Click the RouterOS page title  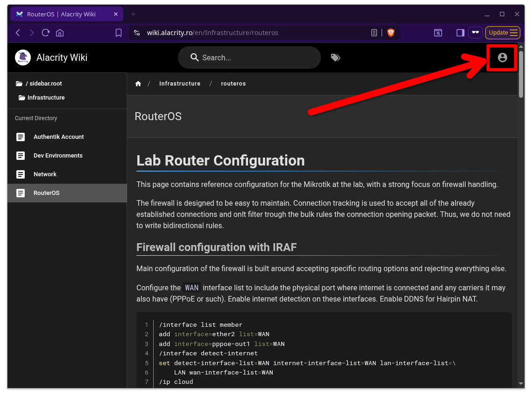click(158, 116)
